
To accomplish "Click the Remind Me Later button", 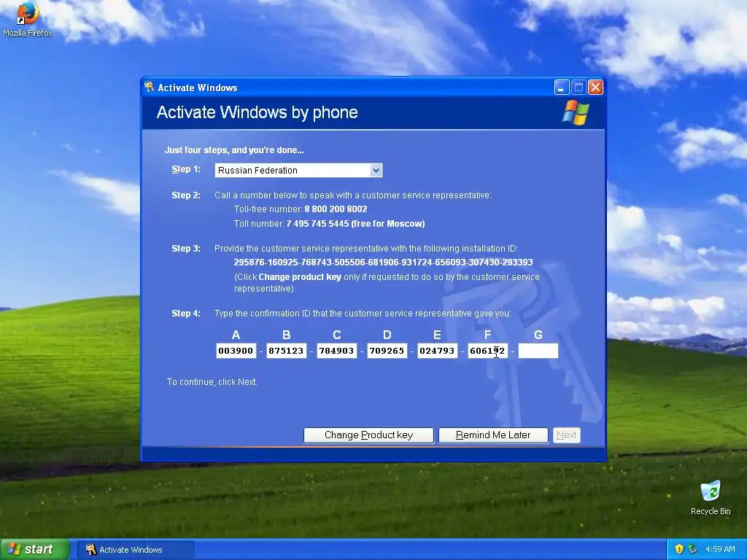I will pos(493,435).
